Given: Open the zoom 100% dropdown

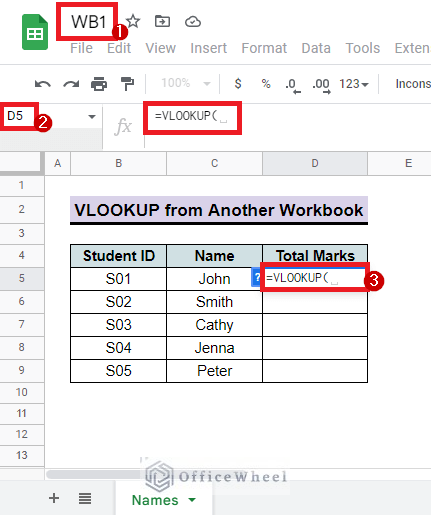Looking at the screenshot, I should click(185, 83).
